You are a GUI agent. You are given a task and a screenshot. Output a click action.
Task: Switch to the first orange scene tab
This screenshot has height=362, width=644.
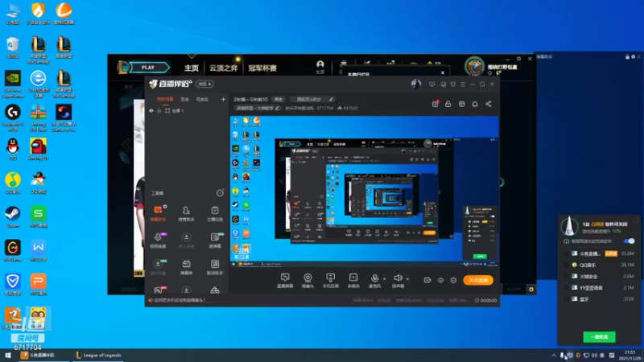(x=165, y=99)
